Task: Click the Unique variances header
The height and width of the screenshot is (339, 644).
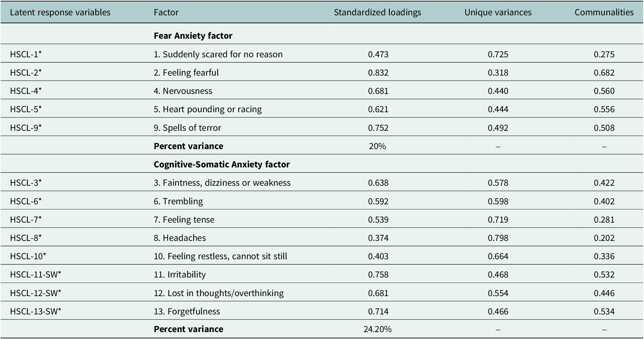Action: [498, 12]
